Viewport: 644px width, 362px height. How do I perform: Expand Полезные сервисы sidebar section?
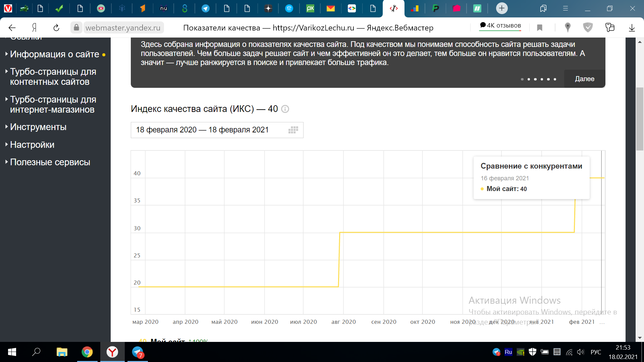50,162
